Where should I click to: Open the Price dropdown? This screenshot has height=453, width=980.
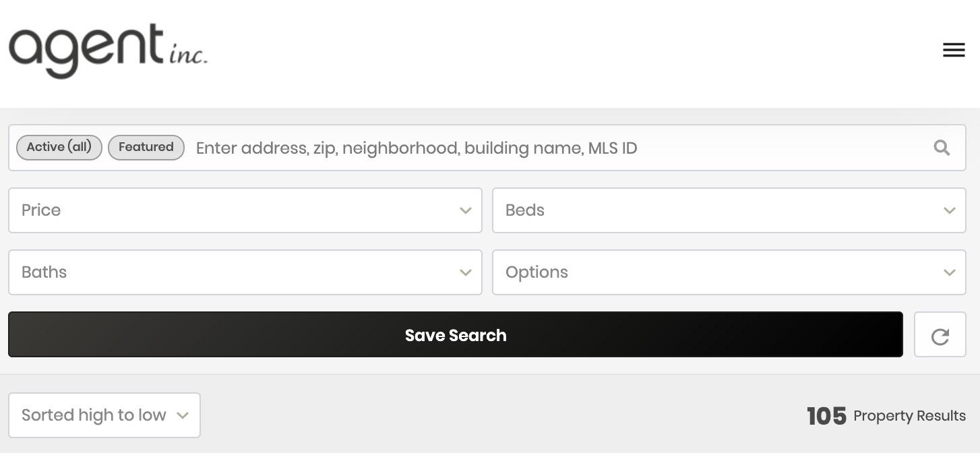click(245, 210)
